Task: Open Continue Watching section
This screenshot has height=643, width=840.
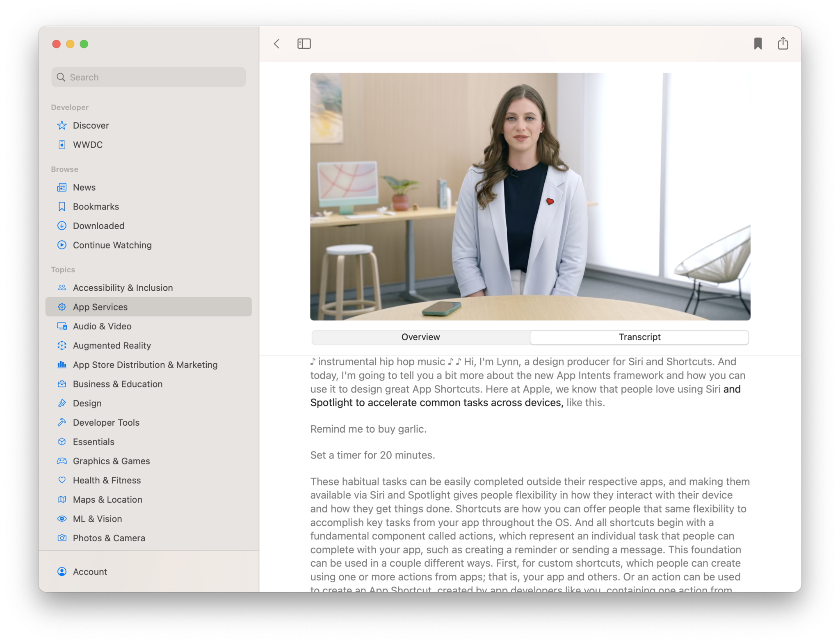Action: coord(112,245)
